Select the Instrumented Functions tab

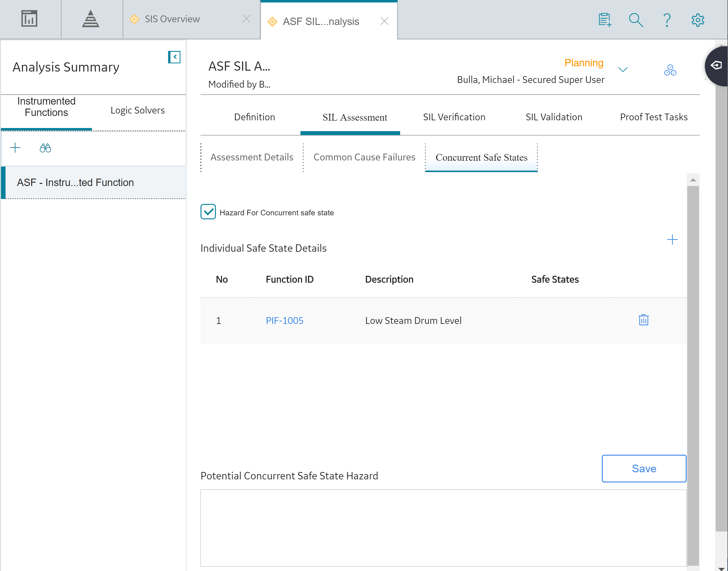47,107
